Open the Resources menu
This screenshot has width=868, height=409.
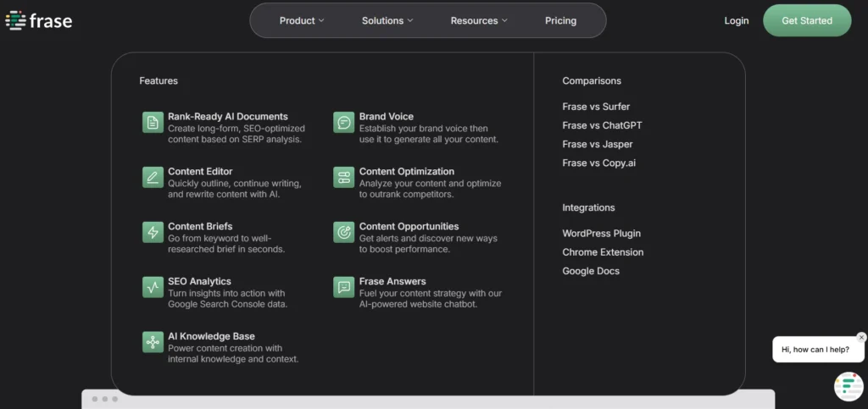tap(479, 20)
